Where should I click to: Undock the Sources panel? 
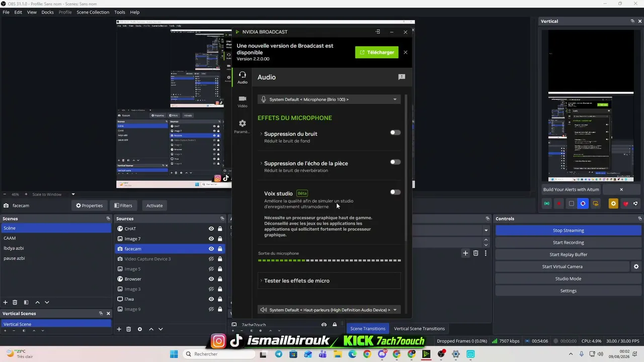(x=222, y=219)
